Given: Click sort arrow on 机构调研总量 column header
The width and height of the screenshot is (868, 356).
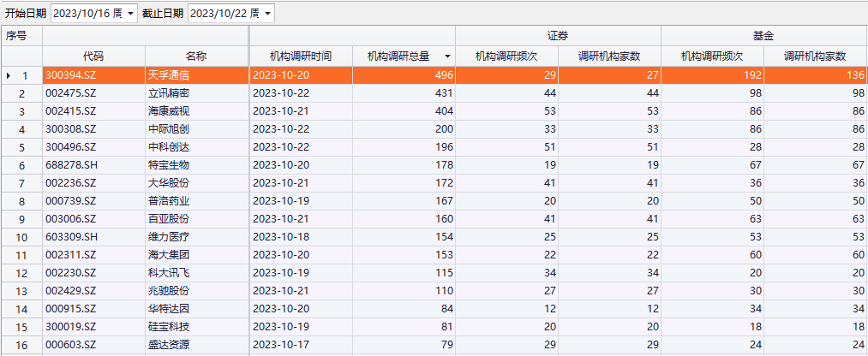Looking at the screenshot, I should (447, 56).
